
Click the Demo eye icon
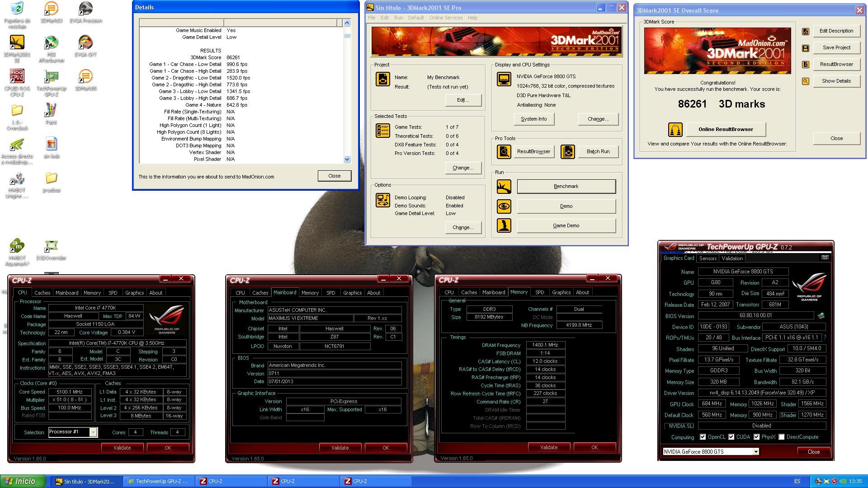tap(504, 206)
